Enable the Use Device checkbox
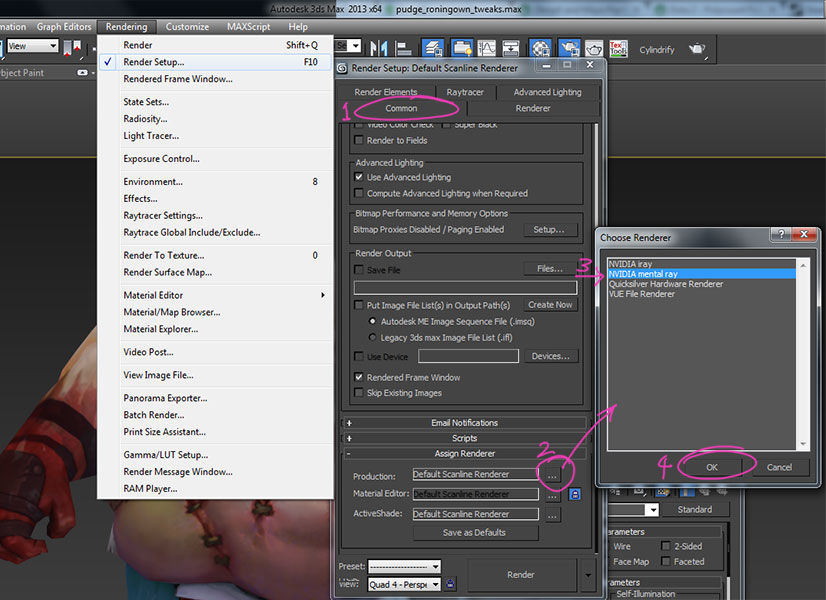This screenshot has width=826, height=600. (359, 357)
